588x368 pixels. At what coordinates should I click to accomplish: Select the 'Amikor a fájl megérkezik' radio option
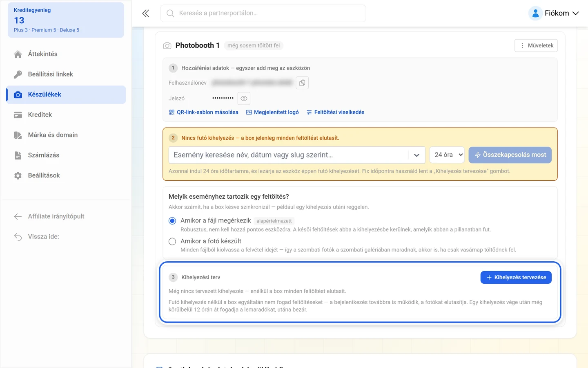[x=172, y=221]
